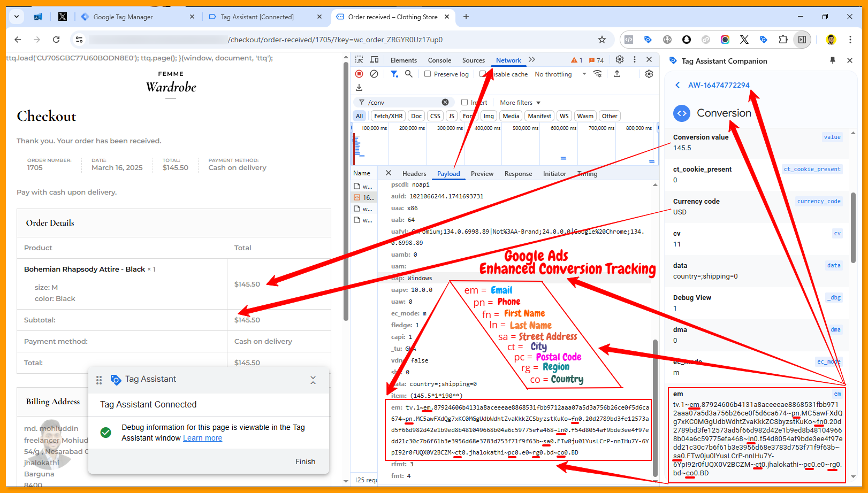This screenshot has width=868, height=493.
Task: Open DevTools settings gear icon
Action: [x=620, y=60]
